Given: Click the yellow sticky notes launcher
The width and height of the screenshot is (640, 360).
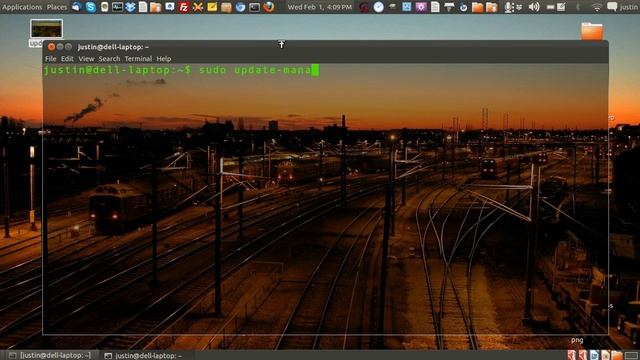Looking at the screenshot, I should [x=212, y=7].
